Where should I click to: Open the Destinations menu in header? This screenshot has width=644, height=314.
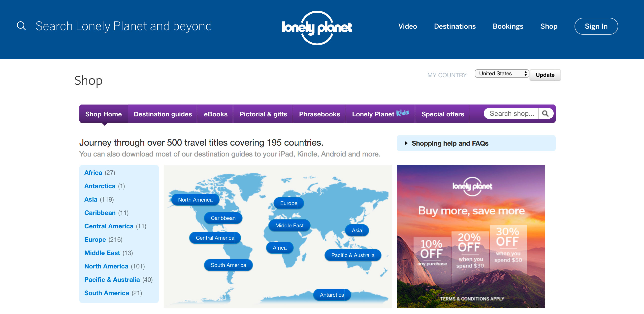tap(454, 26)
